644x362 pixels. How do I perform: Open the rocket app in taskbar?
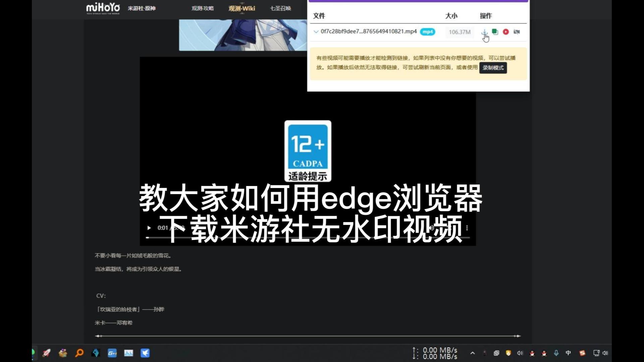coord(46,353)
